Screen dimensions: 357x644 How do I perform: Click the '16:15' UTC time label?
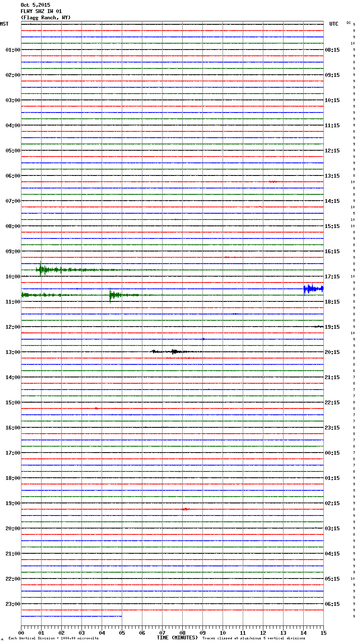coord(332,251)
